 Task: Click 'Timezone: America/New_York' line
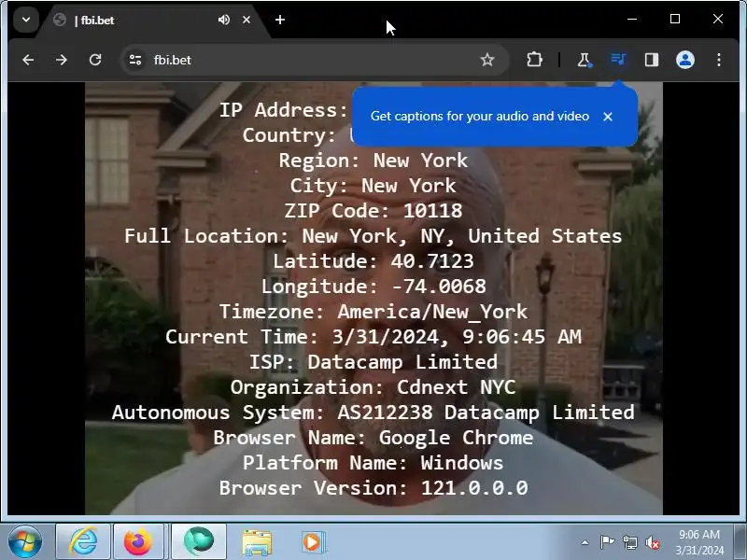373,312
